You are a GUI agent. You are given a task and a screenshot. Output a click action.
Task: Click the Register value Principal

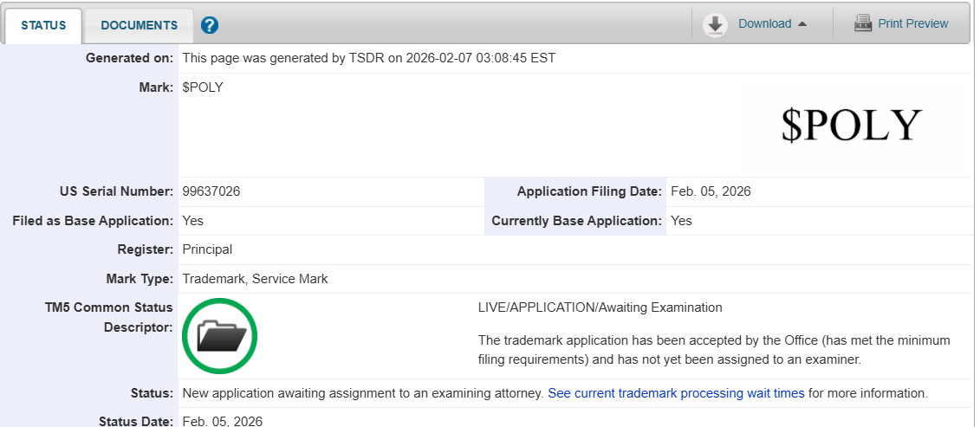tap(207, 249)
